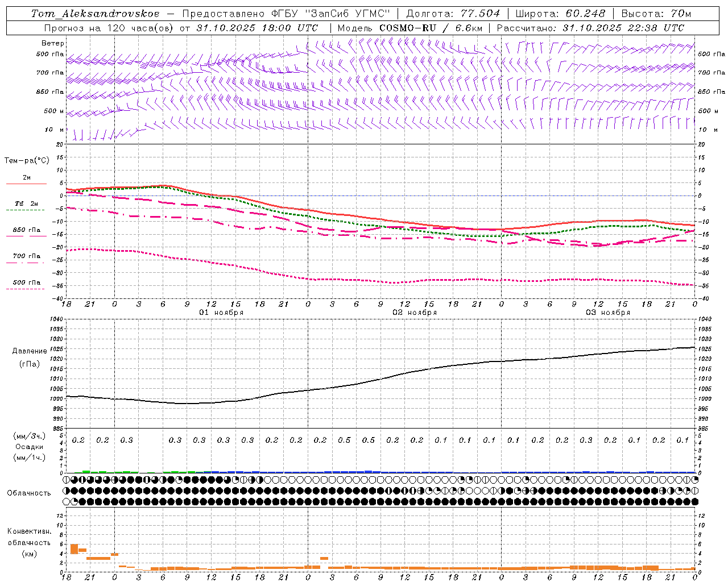Screen dimensions: 728x582
Task: Click the Прогноз на 120 часа(ов) text
Action: point(110,28)
